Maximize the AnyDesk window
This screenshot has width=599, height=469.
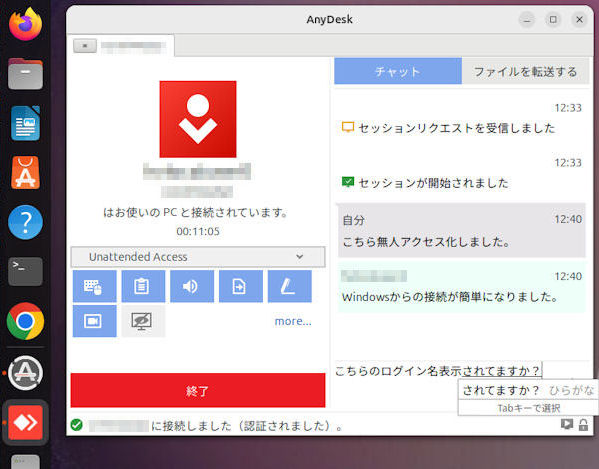pos(553,19)
